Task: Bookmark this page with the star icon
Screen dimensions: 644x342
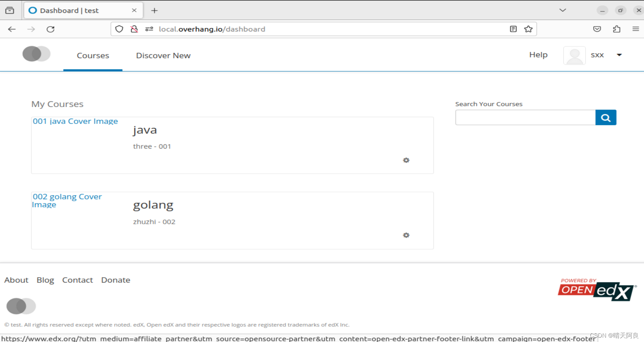Action: [528, 29]
